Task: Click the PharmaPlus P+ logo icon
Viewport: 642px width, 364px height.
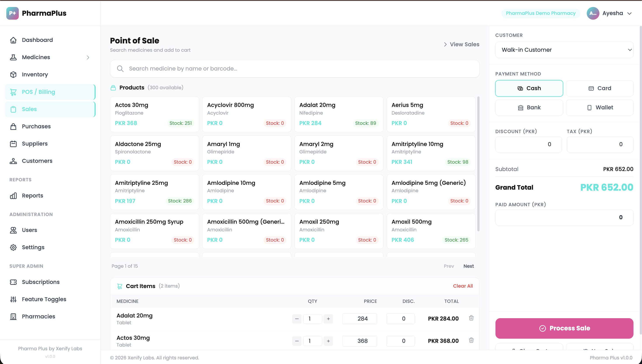Action: pos(12,13)
